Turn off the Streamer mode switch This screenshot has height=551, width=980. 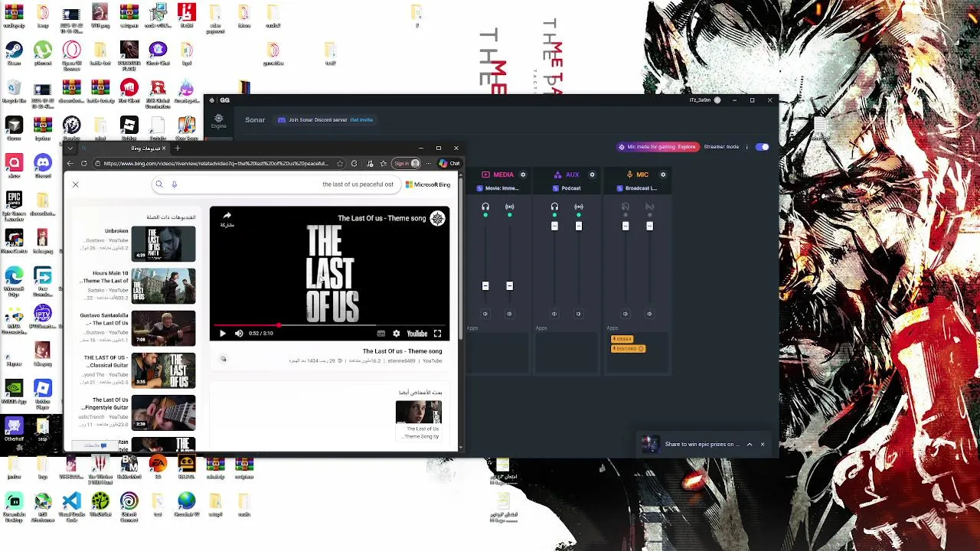coord(762,147)
